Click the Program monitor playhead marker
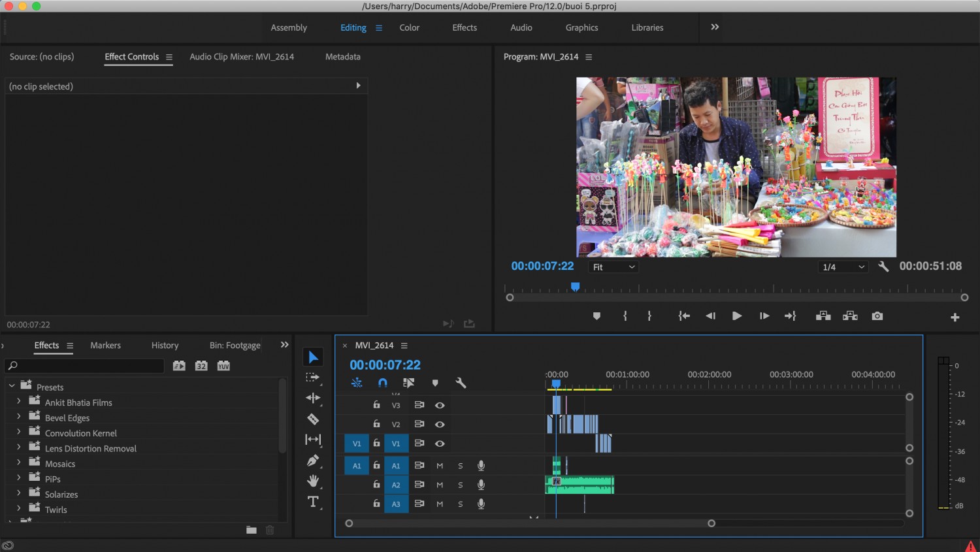Screen dimensions: 980x552 [575, 287]
